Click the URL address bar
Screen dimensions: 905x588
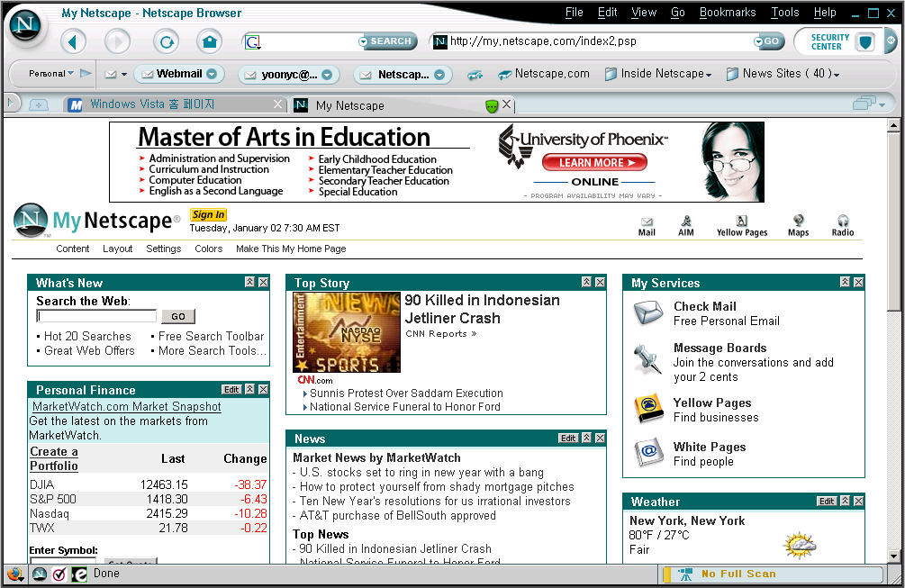(x=601, y=41)
